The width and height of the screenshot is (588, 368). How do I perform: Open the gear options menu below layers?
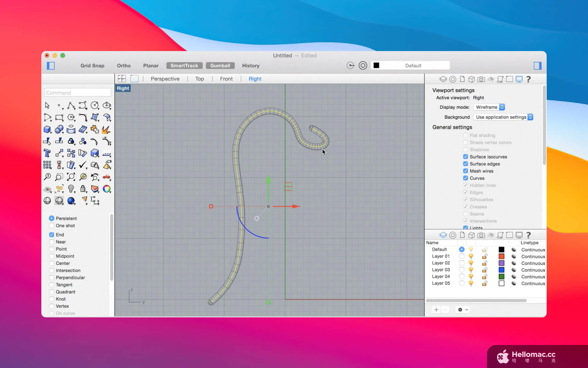coord(462,310)
